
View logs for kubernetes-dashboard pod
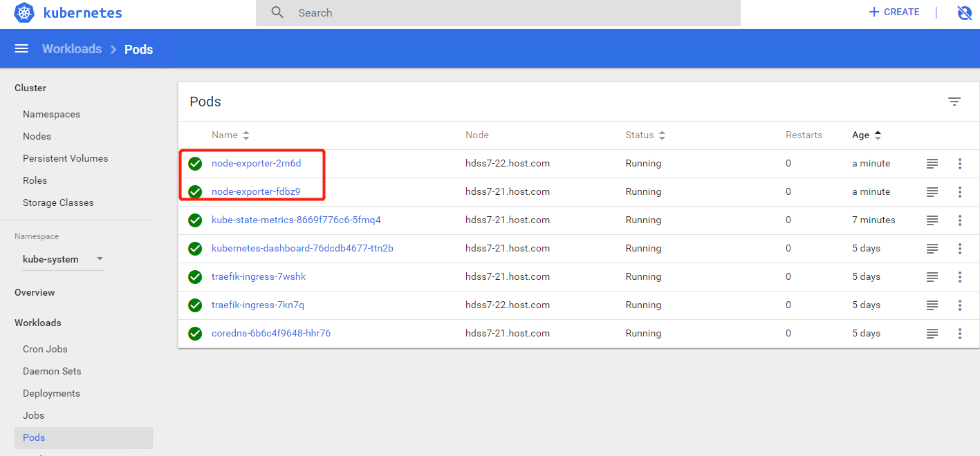932,249
